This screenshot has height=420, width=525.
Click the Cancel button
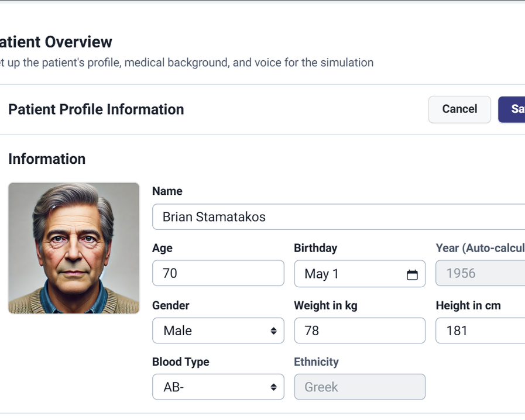point(459,109)
